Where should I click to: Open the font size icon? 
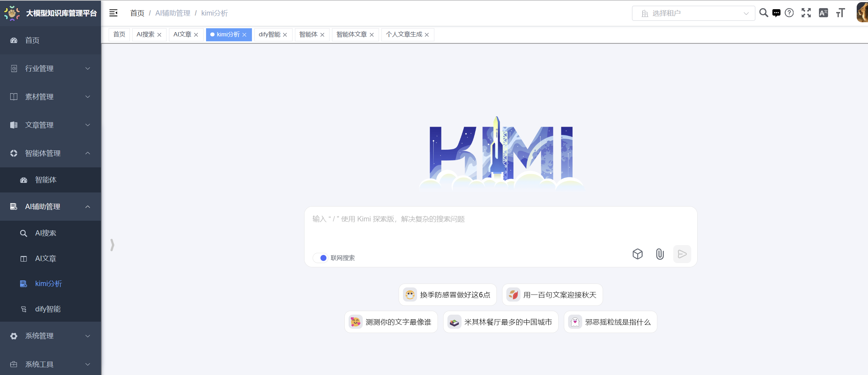click(x=840, y=13)
